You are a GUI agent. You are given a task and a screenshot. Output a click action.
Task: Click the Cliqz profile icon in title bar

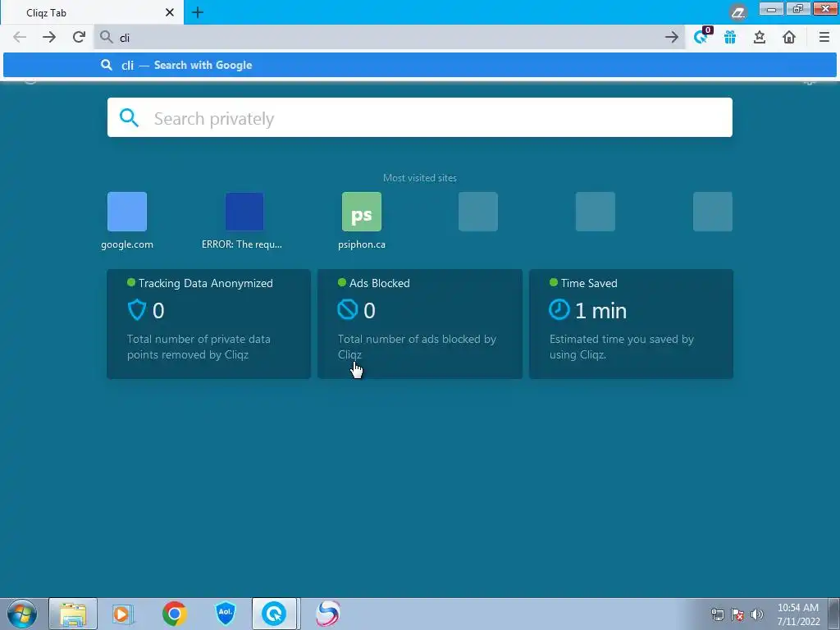(x=738, y=11)
